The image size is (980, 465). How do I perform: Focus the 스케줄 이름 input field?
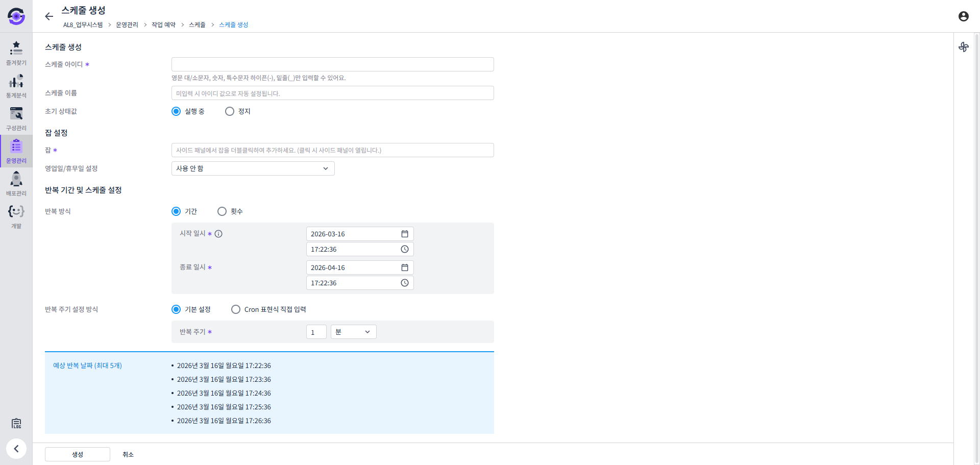[x=333, y=93]
